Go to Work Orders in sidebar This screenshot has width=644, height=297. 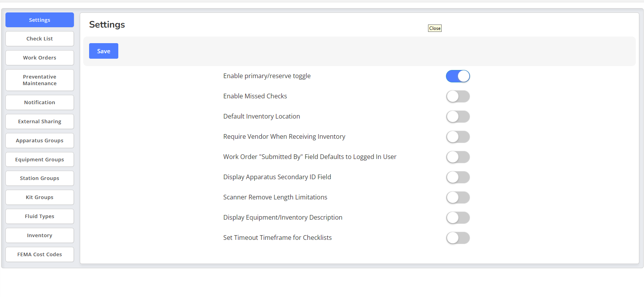pos(40,58)
